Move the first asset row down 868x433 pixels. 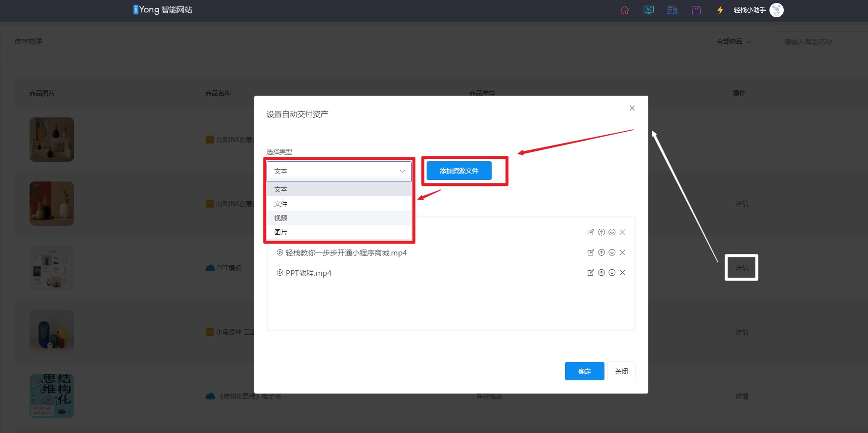tap(612, 232)
